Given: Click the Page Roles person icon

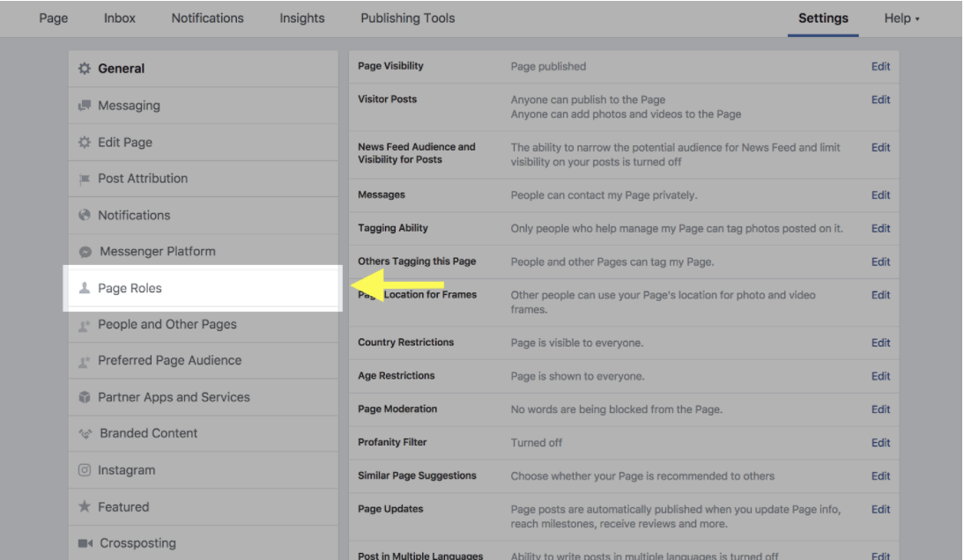Looking at the screenshot, I should pyautogui.click(x=85, y=288).
